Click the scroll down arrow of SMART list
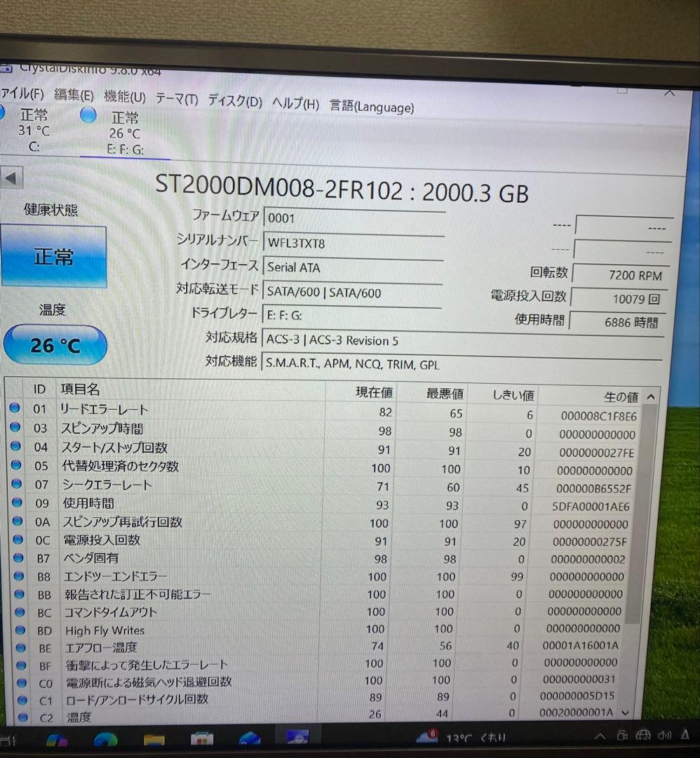The height and width of the screenshot is (758, 700). click(x=626, y=712)
